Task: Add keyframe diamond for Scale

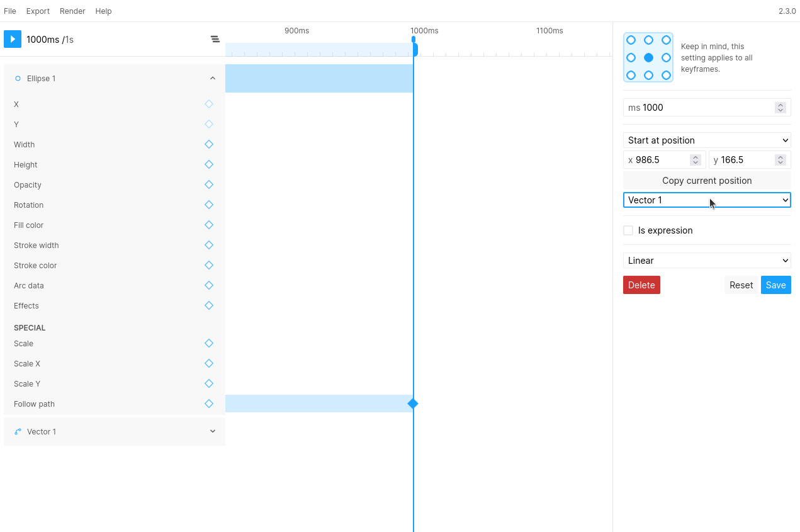Action: point(209,343)
